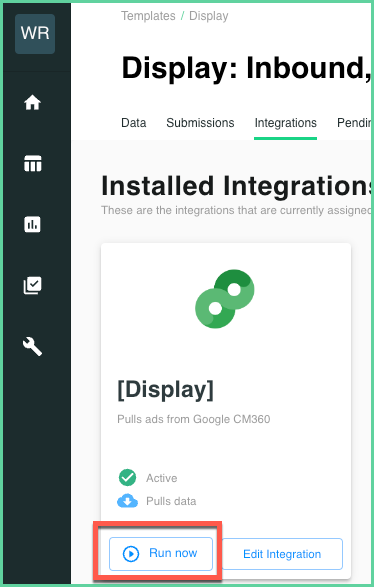The image size is (374, 587).
Task: Click the 'Active' status text
Action: [161, 478]
